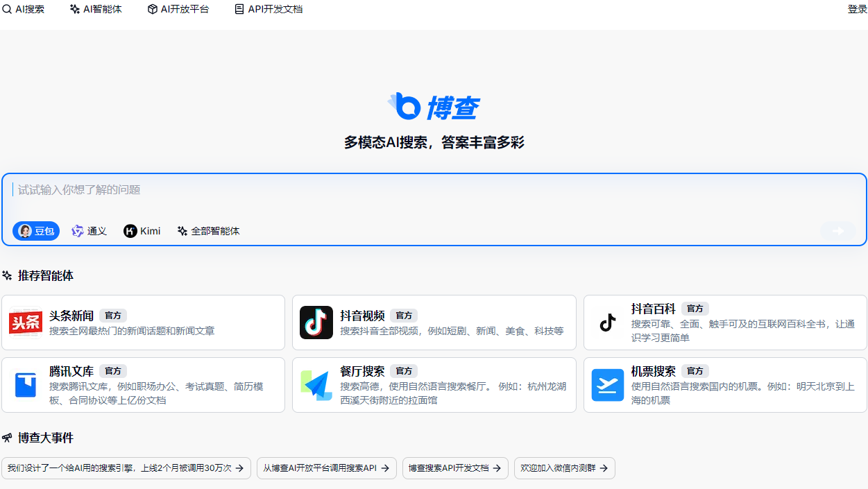Open the API开发文档 nav item
This screenshot has width=868, height=489.
pos(269,9)
